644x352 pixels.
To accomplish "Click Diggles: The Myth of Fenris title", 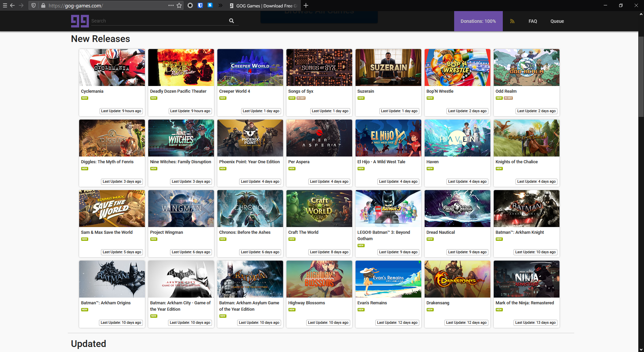I will pyautogui.click(x=107, y=162).
